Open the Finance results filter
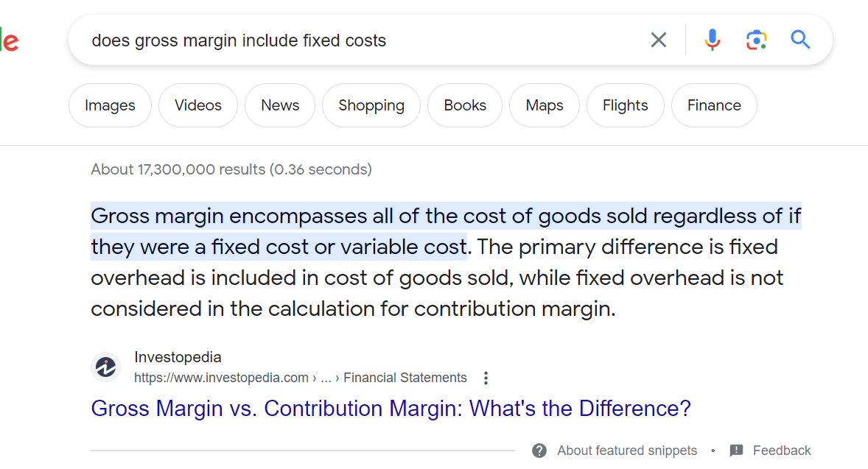 (714, 105)
